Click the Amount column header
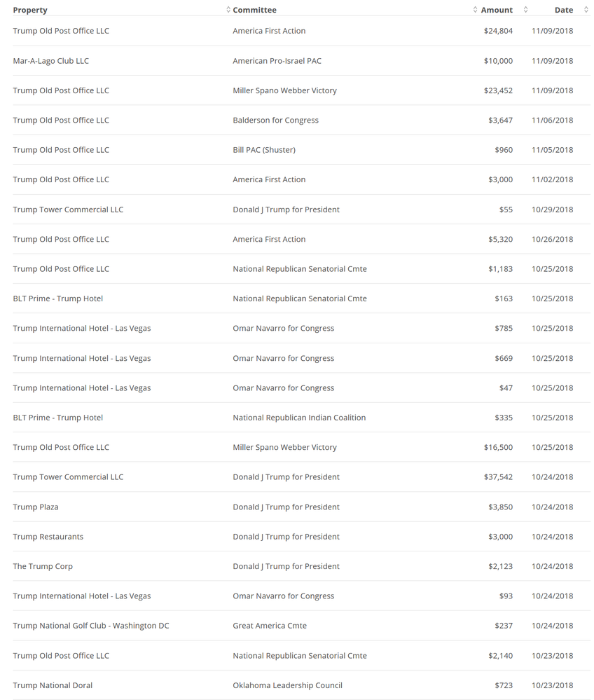594x700 pixels. 497,10
